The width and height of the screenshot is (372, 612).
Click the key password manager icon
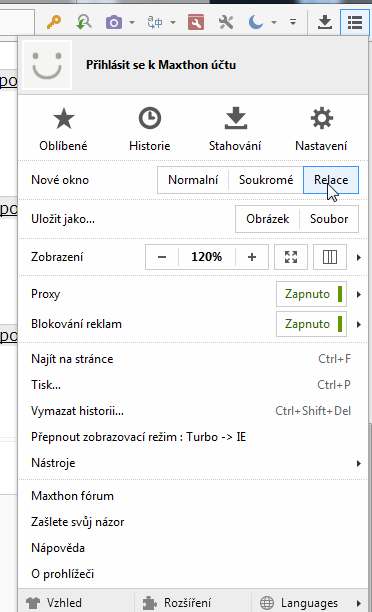pos(53,22)
